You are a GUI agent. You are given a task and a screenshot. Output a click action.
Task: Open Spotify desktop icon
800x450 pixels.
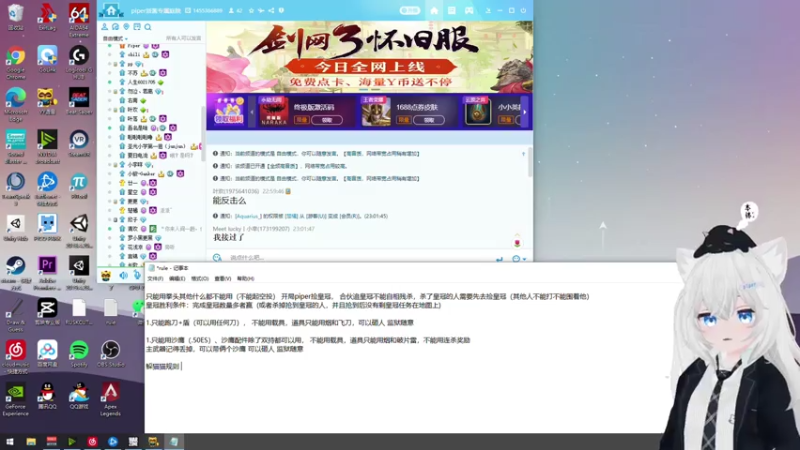[79, 354]
